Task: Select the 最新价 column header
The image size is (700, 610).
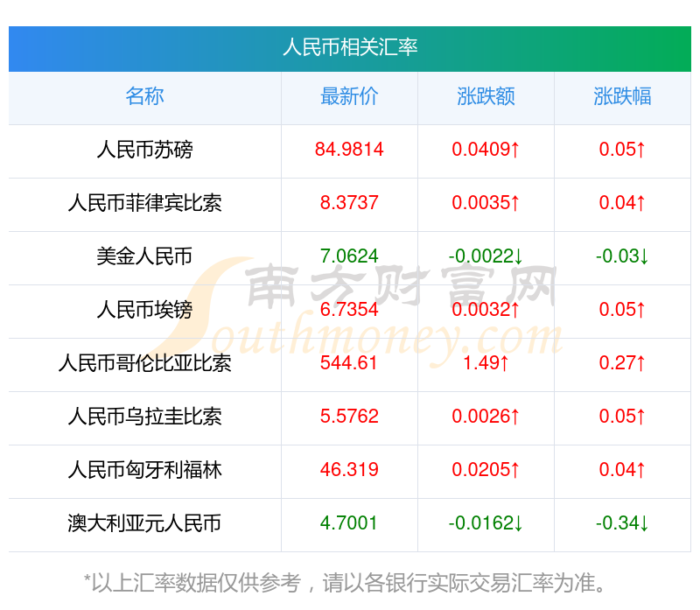Action: [349, 96]
